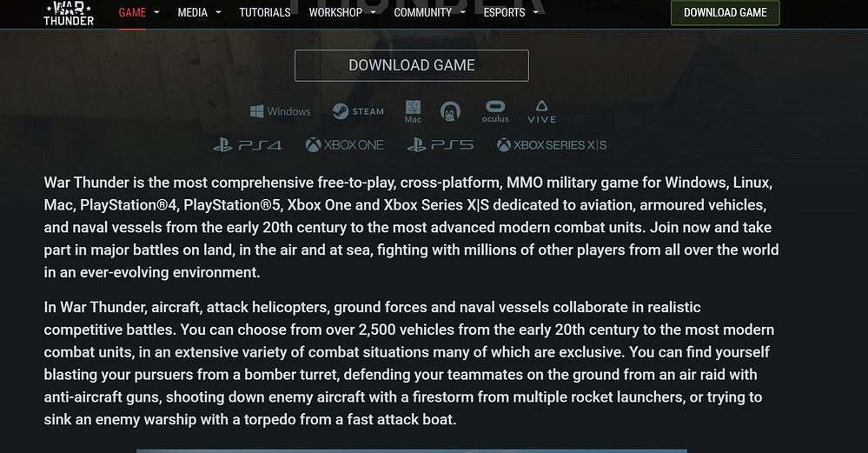This screenshot has width=868, height=453.
Task: Select the Windows platform icon
Action: [x=280, y=111]
